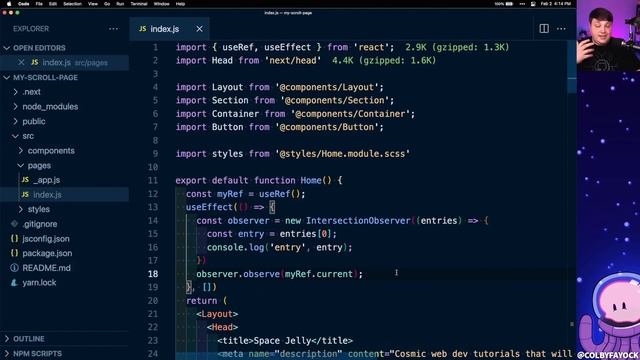
Task: Open the Terminal menu
Action: point(139,4)
